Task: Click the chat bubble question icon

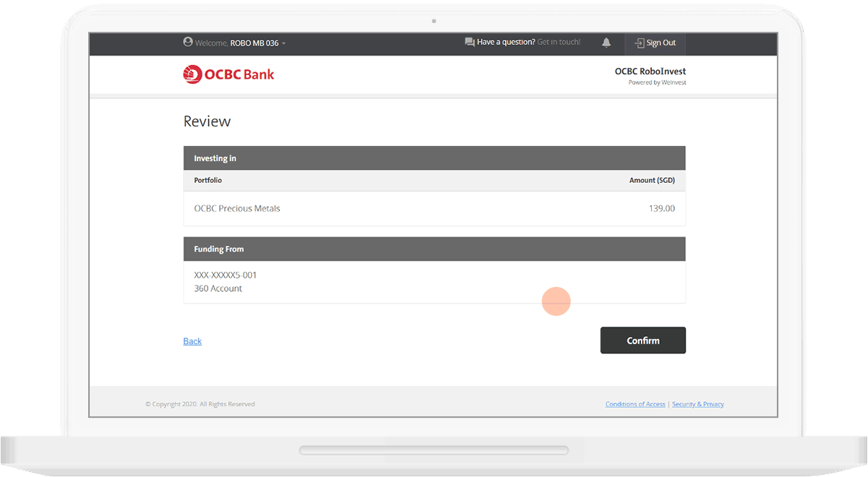Action: pyautogui.click(x=469, y=43)
